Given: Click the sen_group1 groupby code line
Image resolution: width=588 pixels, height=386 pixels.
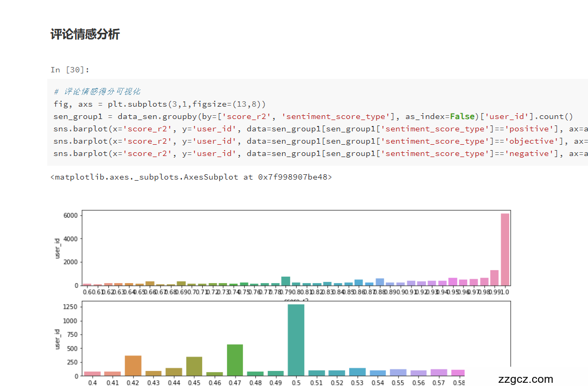Looking at the screenshot, I should [313, 116].
